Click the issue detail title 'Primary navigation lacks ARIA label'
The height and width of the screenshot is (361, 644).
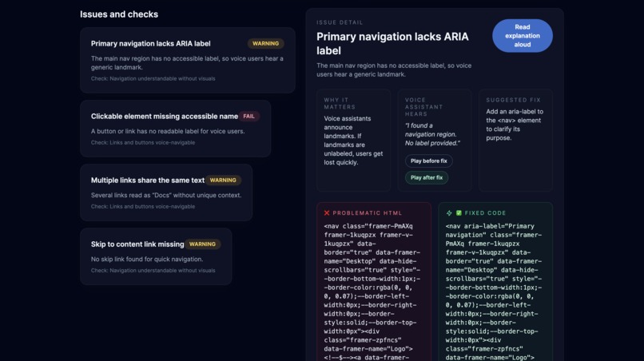tap(392, 44)
